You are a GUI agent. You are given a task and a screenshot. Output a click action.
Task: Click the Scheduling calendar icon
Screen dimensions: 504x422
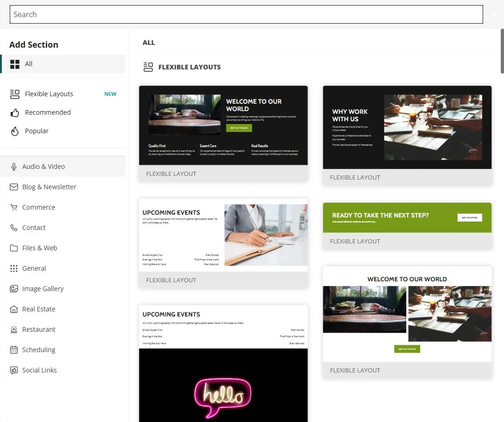(14, 350)
